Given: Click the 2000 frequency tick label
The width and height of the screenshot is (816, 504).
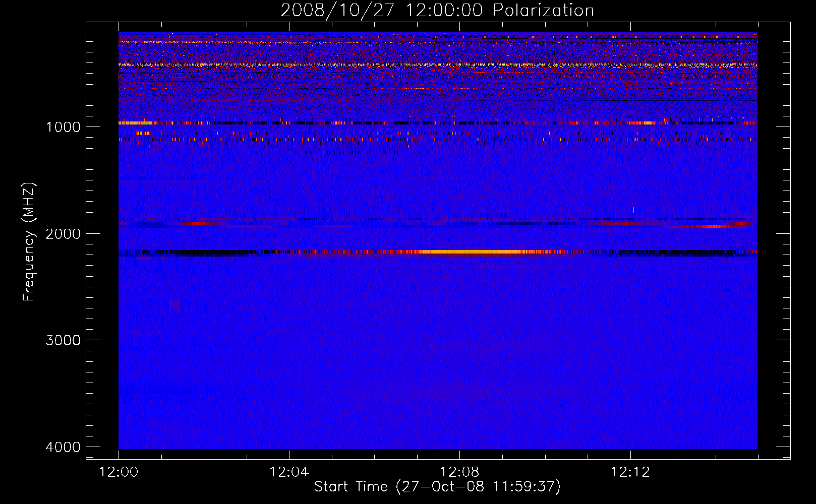Looking at the screenshot, I should pyautogui.click(x=64, y=234).
